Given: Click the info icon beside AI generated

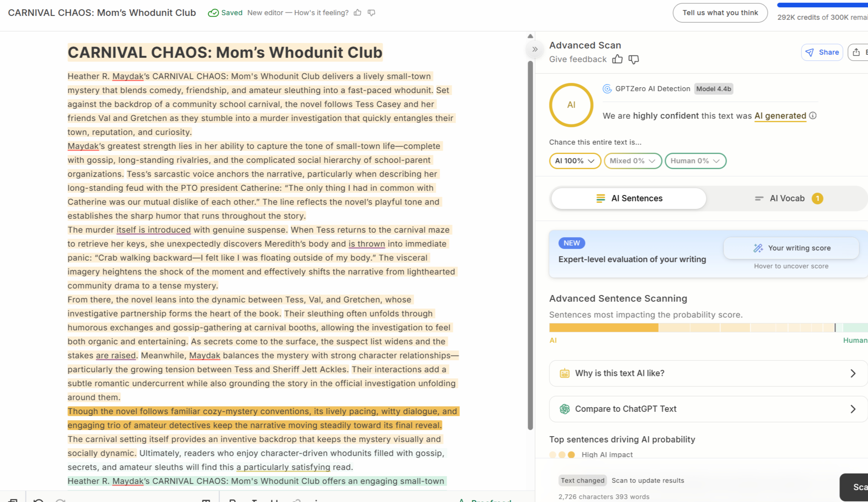Looking at the screenshot, I should (x=813, y=116).
